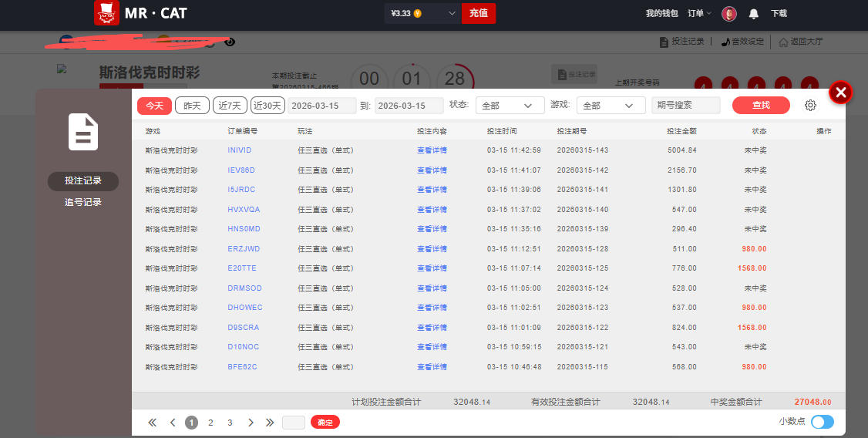Close the betting records dialog
The height and width of the screenshot is (438, 868).
click(x=840, y=93)
